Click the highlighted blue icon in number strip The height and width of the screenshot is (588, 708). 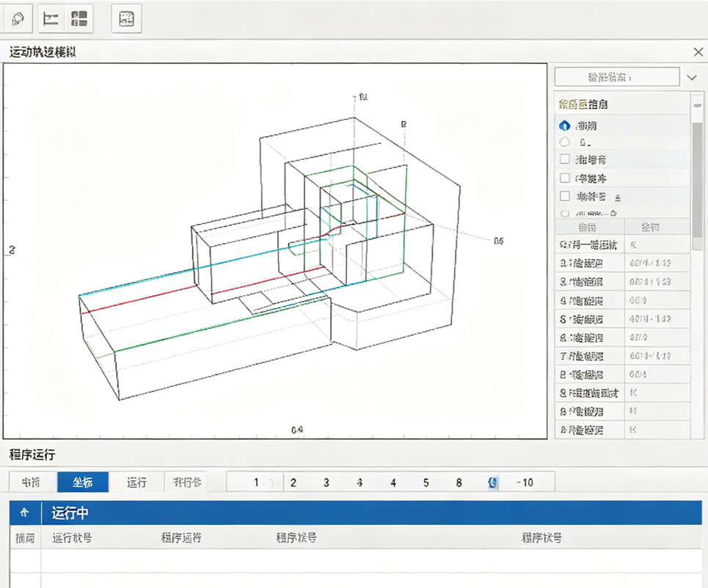pos(492,482)
